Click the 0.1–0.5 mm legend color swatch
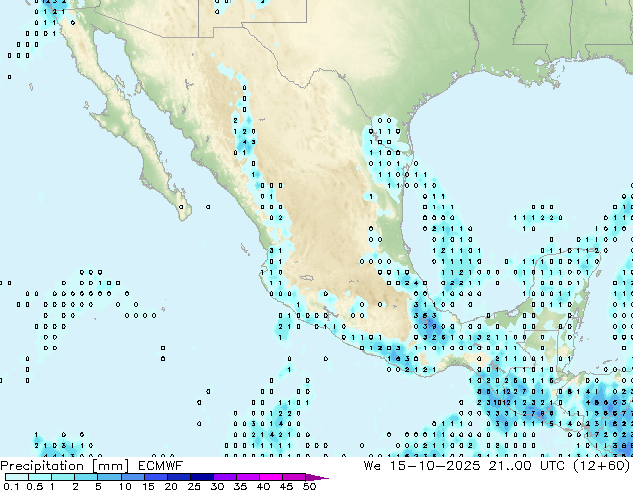The image size is (634, 490). coord(17,477)
